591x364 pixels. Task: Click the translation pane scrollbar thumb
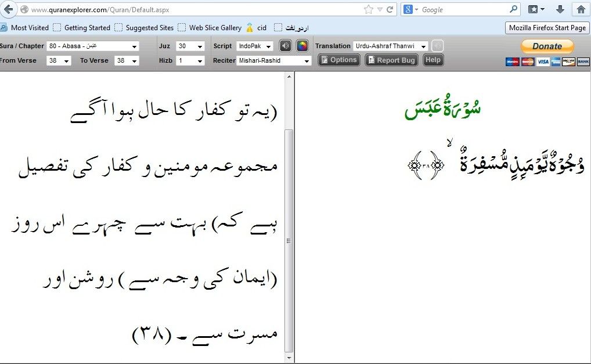pos(289,241)
